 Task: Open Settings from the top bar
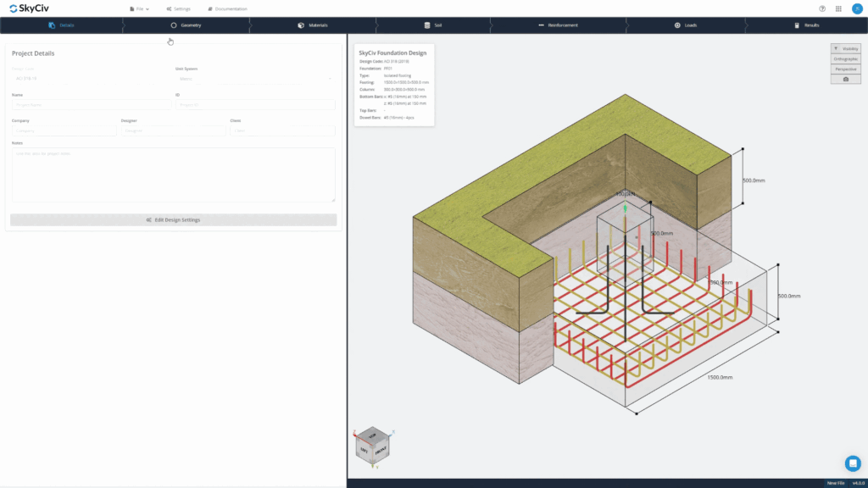coord(178,8)
